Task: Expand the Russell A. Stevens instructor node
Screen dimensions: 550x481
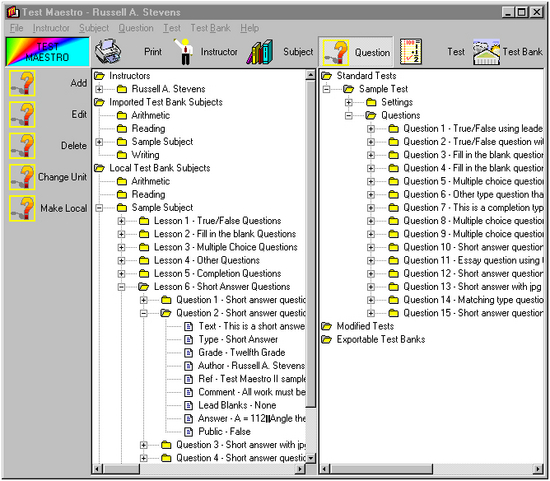Action: pos(99,89)
